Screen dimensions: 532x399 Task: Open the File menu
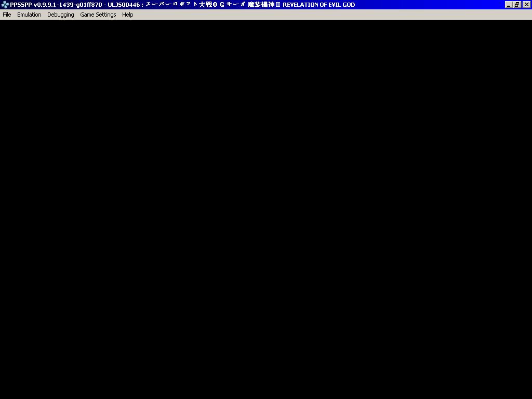[x=7, y=15]
